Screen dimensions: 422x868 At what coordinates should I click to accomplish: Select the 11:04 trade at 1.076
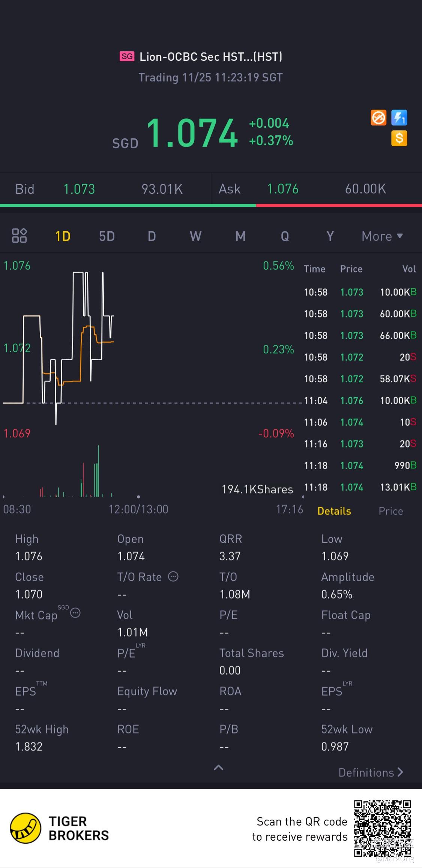pos(360,400)
